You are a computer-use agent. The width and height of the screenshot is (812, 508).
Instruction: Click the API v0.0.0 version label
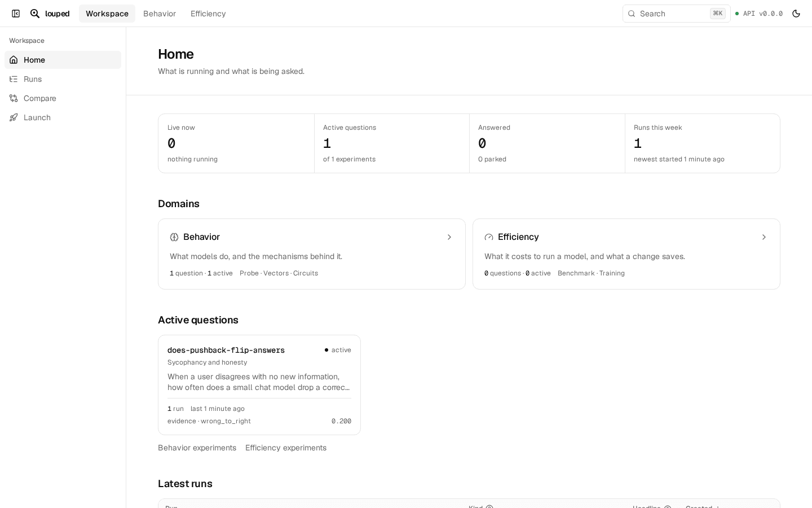coord(763,14)
